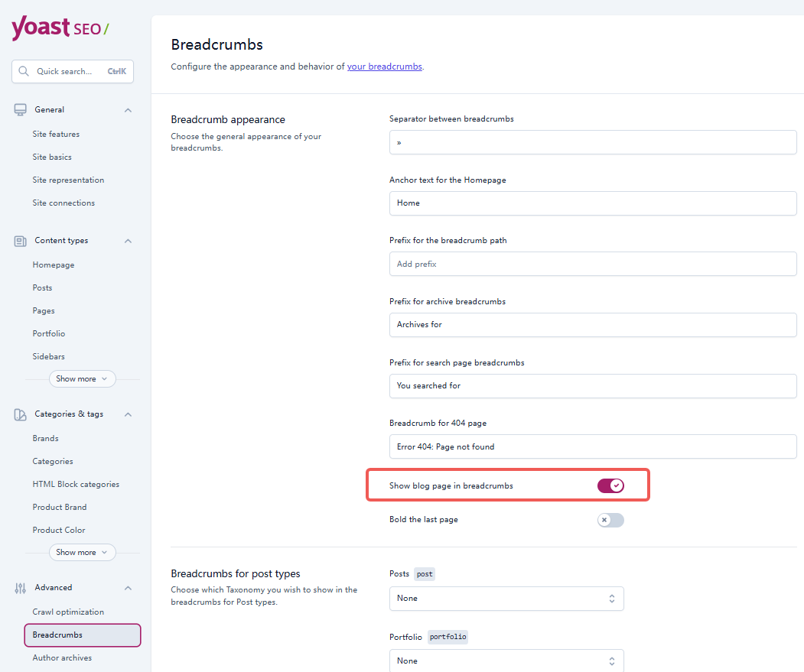Click the 'portfolio' badge next to Portfolio
Screen dimensions: 804x672
coord(448,636)
